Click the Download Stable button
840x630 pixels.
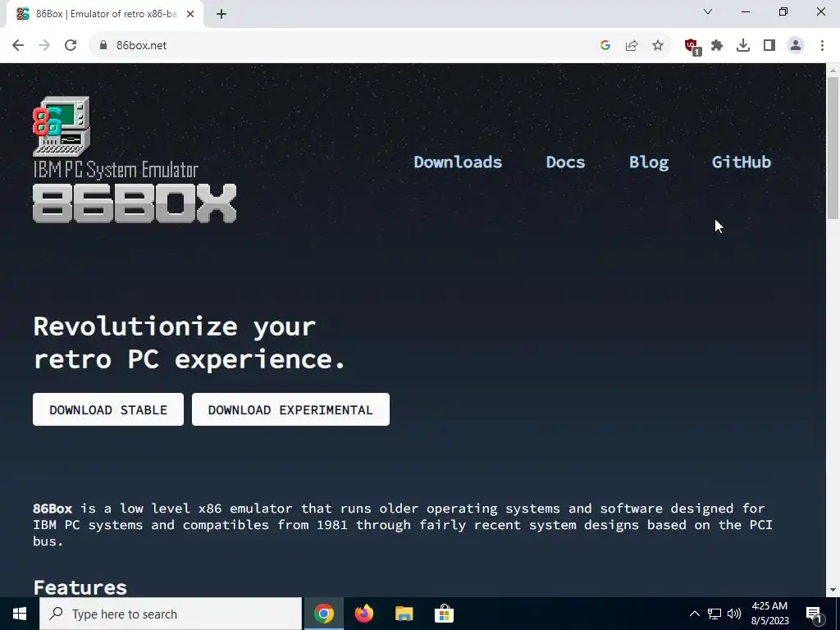108,409
